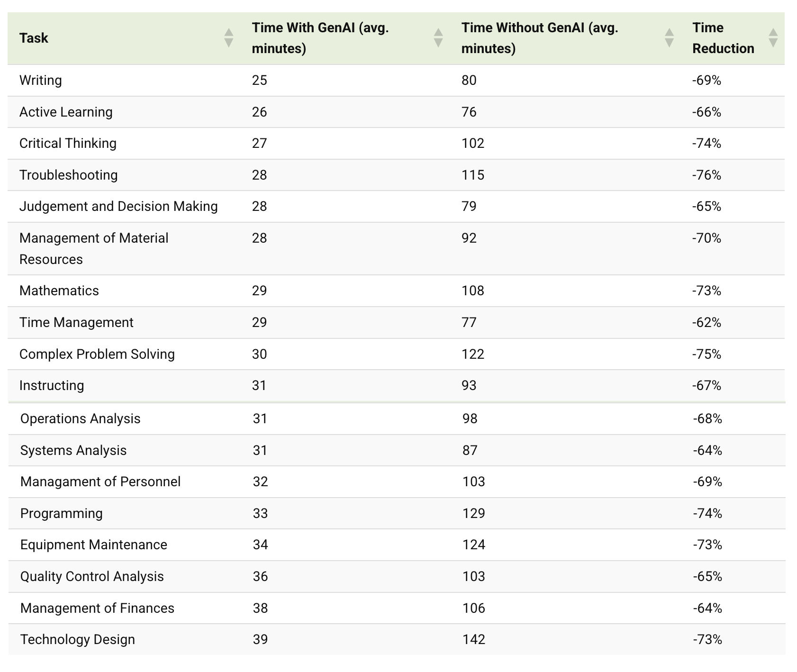The width and height of the screenshot is (797, 672).
Task: Click the sort arrows in the Task column
Action: point(228,38)
